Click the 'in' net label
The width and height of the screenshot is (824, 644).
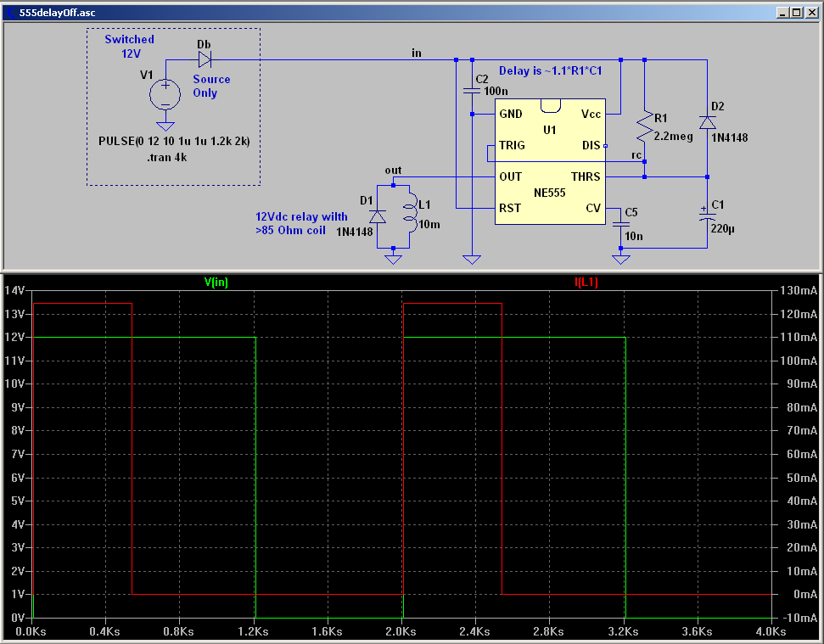pyautogui.click(x=416, y=53)
